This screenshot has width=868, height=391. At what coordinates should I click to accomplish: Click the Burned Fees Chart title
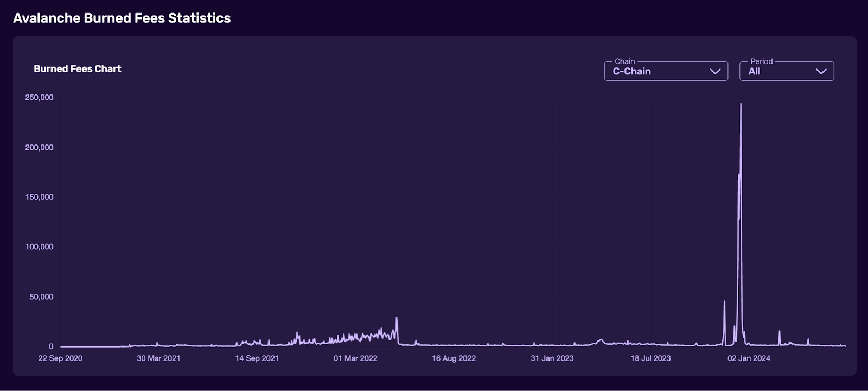tap(78, 69)
